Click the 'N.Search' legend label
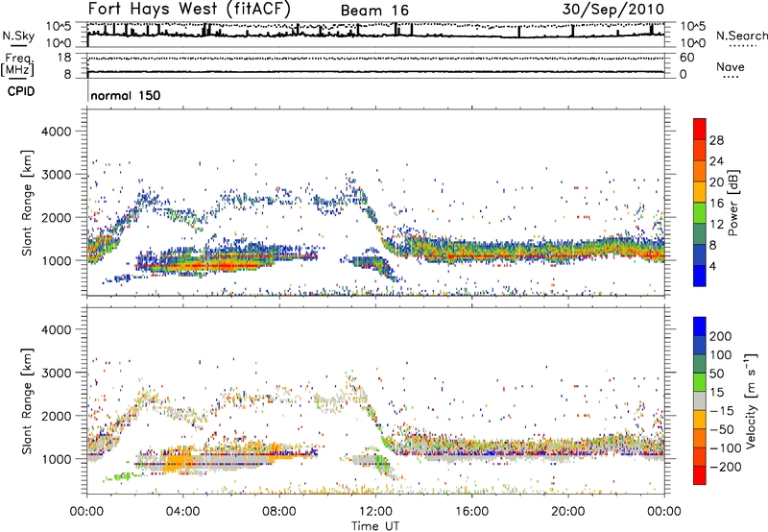 coord(741,36)
